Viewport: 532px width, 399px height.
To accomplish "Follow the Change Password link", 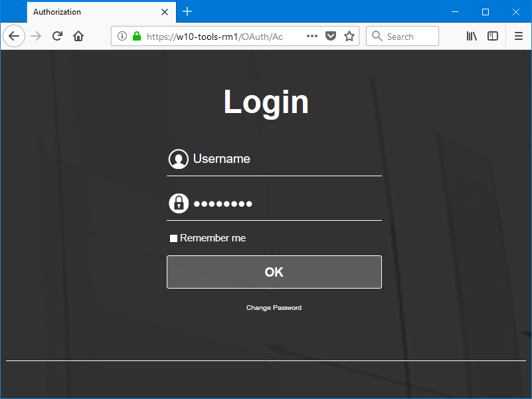I will pos(274,308).
